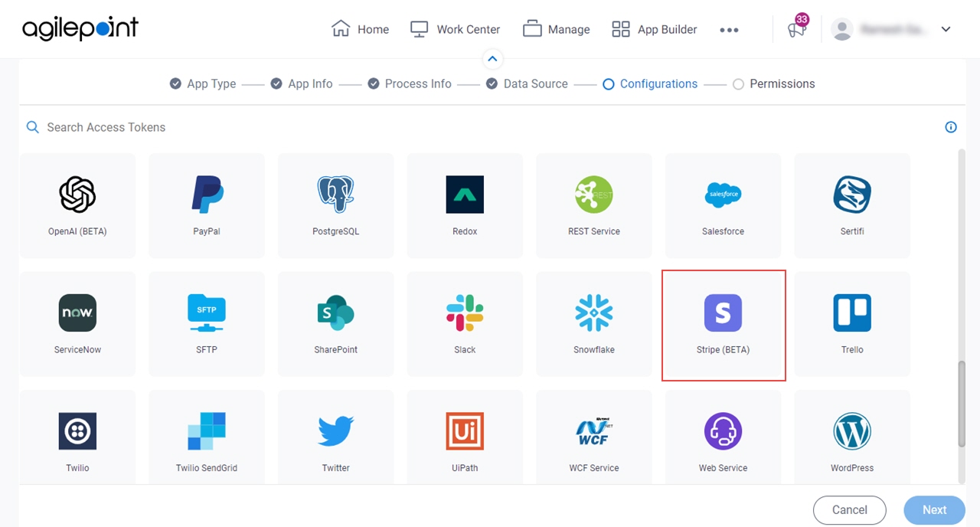Pick the Snowflake access token
This screenshot has width=980, height=527.
594,324
